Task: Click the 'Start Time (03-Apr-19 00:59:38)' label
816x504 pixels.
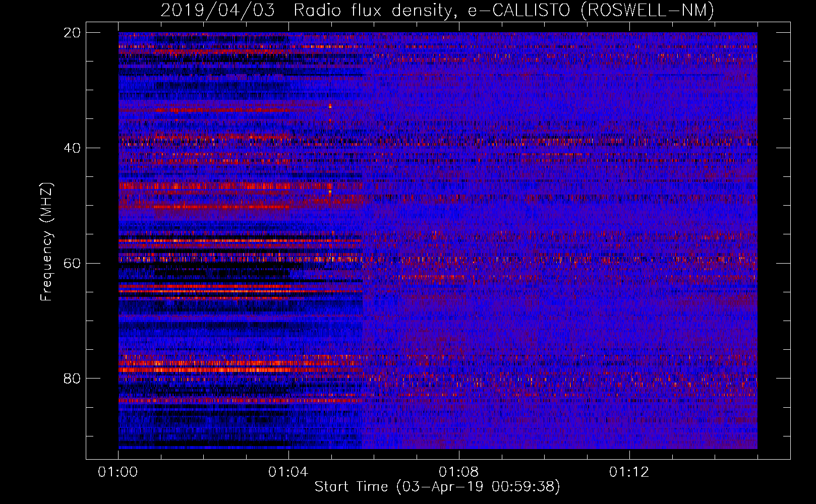Action: point(437,487)
